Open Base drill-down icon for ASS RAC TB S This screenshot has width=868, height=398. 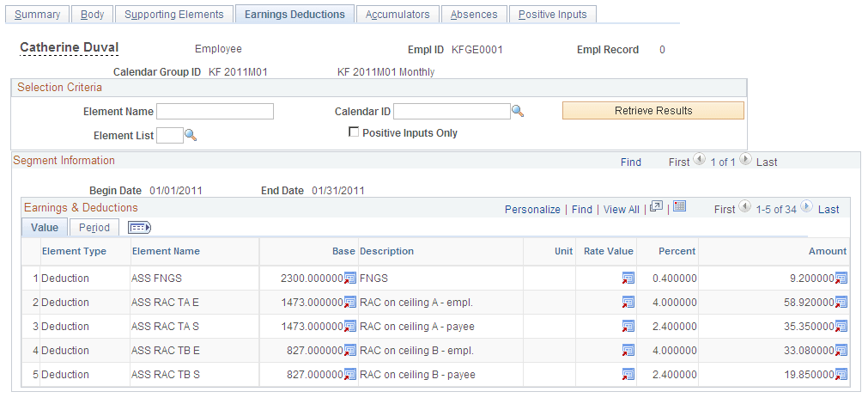[x=350, y=375]
